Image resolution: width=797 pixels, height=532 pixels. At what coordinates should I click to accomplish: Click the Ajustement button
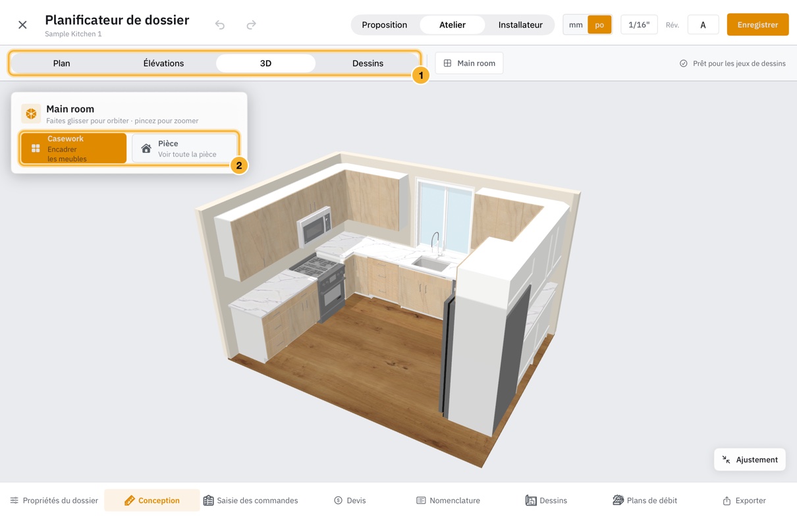click(x=750, y=460)
